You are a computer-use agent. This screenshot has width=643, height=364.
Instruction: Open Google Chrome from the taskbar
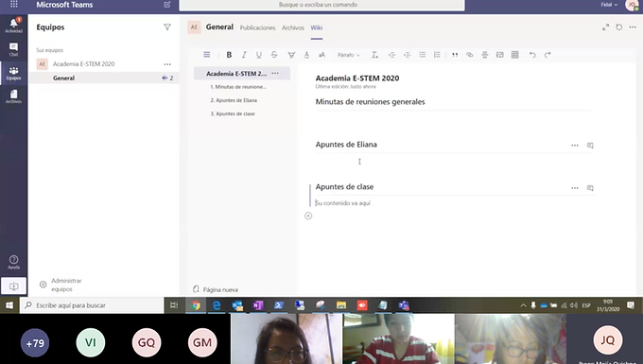tap(196, 305)
